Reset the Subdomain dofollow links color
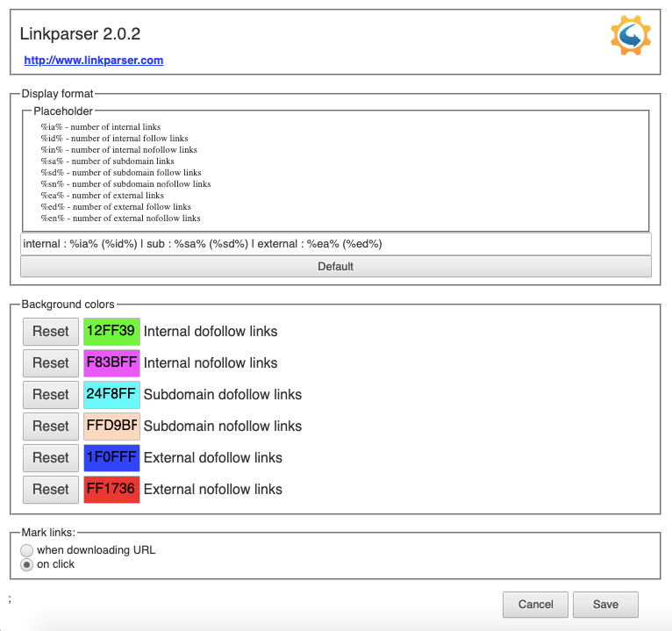The image size is (672, 631). 51,395
